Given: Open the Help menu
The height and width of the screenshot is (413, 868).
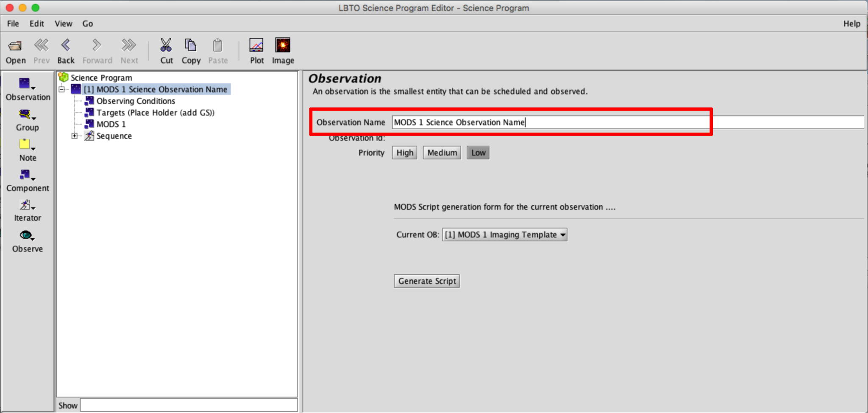Looking at the screenshot, I should (x=851, y=23).
